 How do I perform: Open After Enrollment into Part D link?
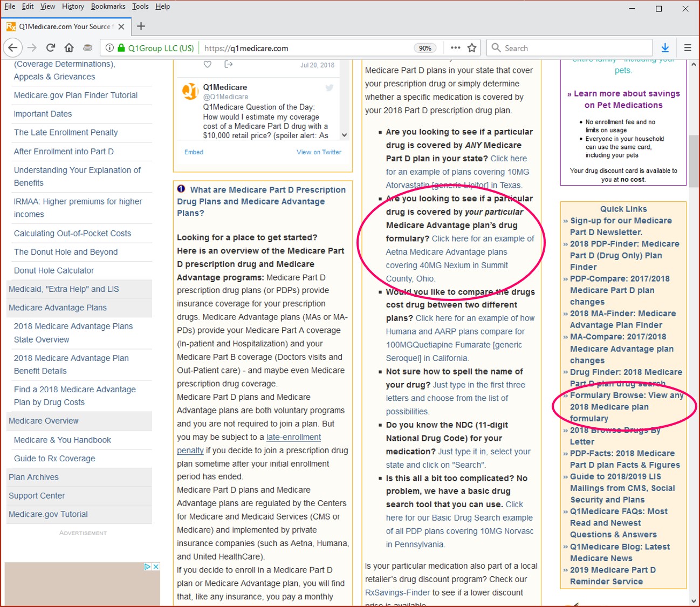tap(64, 152)
